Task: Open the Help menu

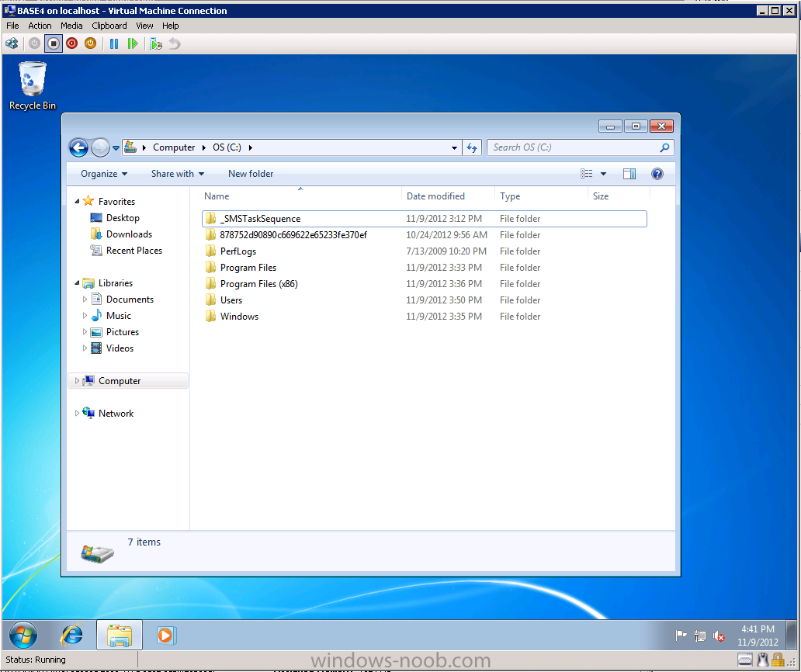Action: (x=171, y=26)
